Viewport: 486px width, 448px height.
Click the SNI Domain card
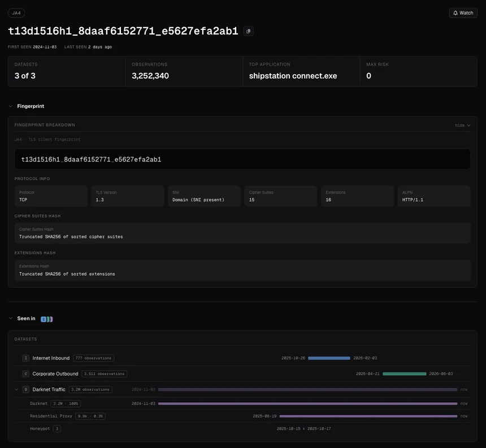point(204,196)
